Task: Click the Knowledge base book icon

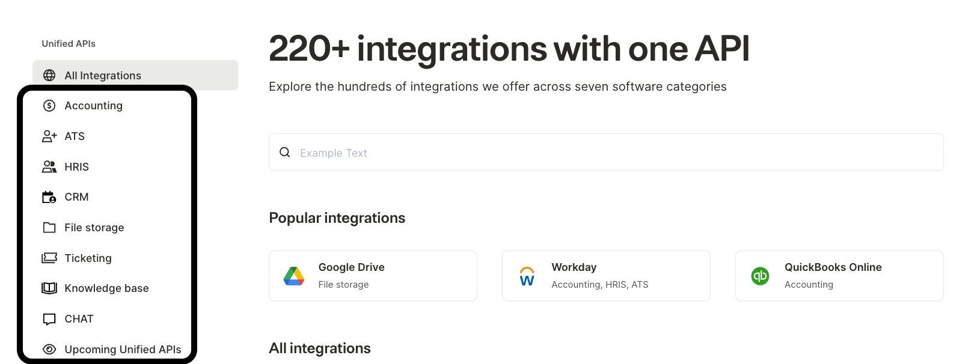Action: tap(49, 288)
